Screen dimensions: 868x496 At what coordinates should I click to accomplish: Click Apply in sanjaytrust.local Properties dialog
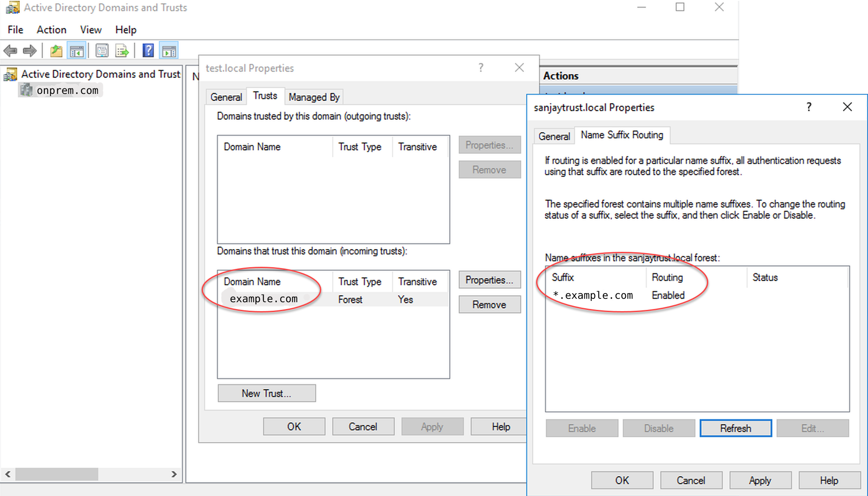coord(759,481)
